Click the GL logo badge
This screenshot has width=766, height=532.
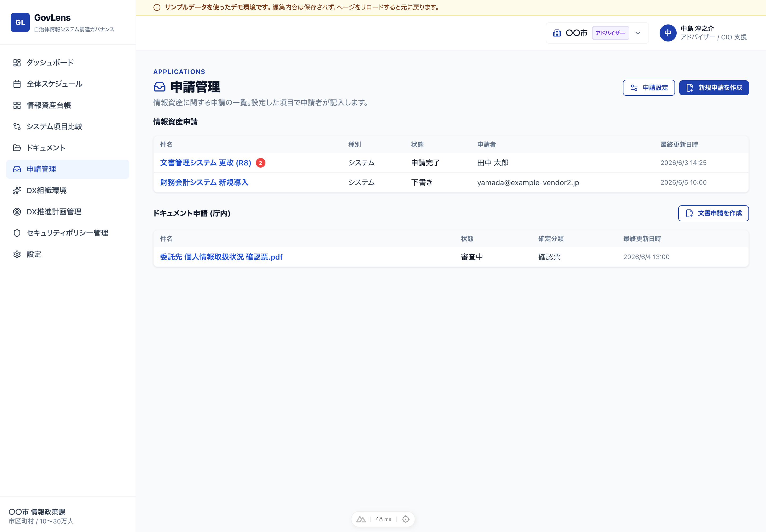pos(20,22)
